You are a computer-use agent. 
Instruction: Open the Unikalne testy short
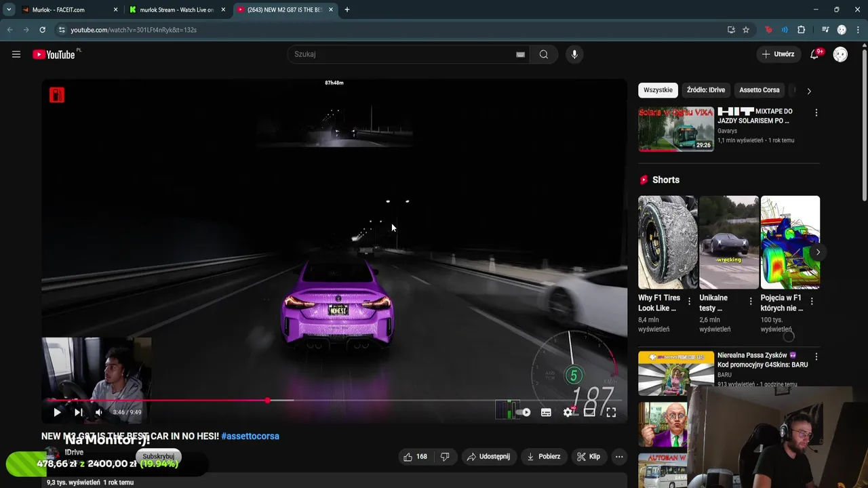click(x=729, y=242)
